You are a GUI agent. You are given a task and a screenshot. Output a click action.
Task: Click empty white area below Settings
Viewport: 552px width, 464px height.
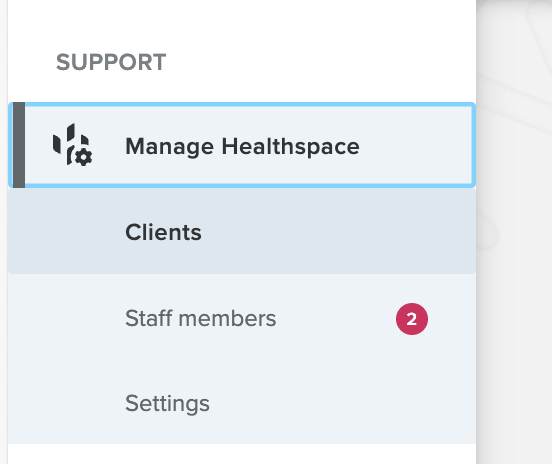[x=242, y=454]
